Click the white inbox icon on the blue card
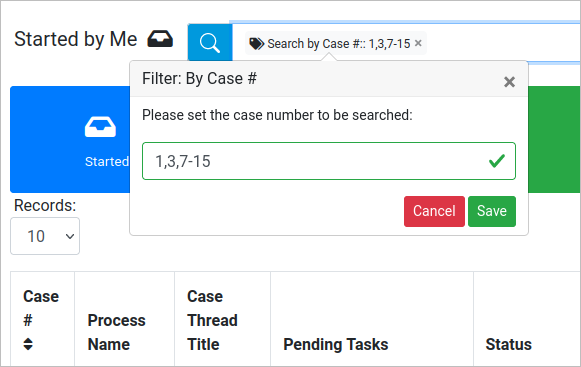 (x=100, y=127)
